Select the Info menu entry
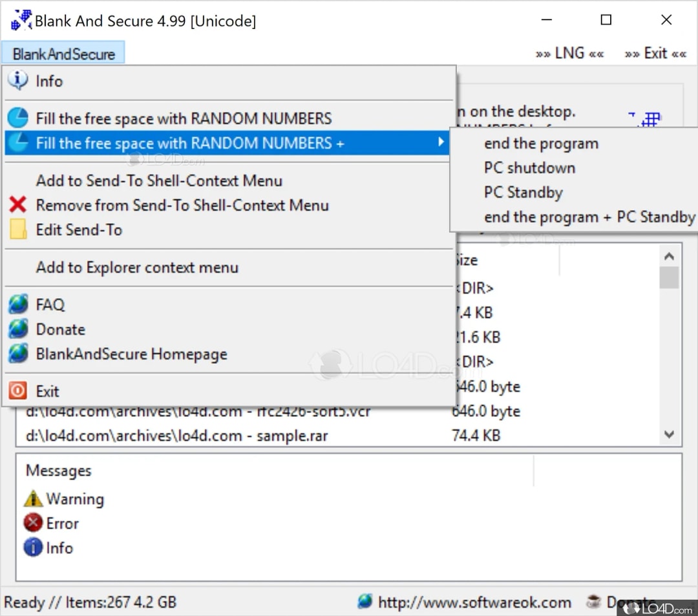 pos(229,81)
